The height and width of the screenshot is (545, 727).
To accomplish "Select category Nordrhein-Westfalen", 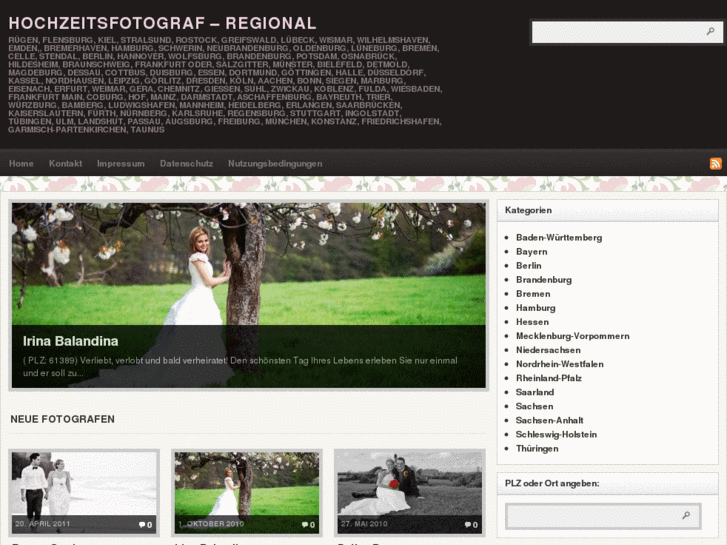I will [x=560, y=364].
